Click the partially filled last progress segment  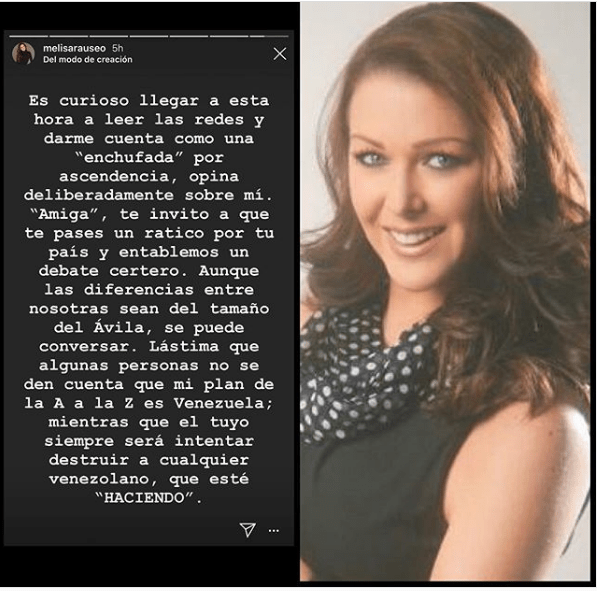(x=269, y=37)
